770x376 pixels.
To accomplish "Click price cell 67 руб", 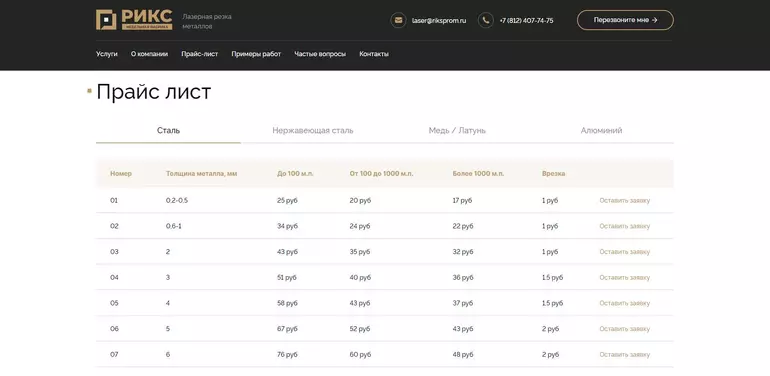I will (x=287, y=329).
